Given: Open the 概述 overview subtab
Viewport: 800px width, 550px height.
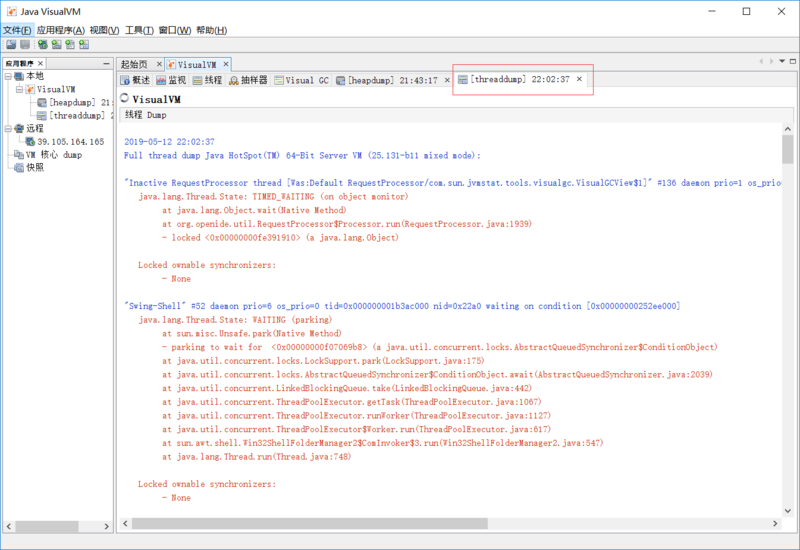Looking at the screenshot, I should [135, 80].
